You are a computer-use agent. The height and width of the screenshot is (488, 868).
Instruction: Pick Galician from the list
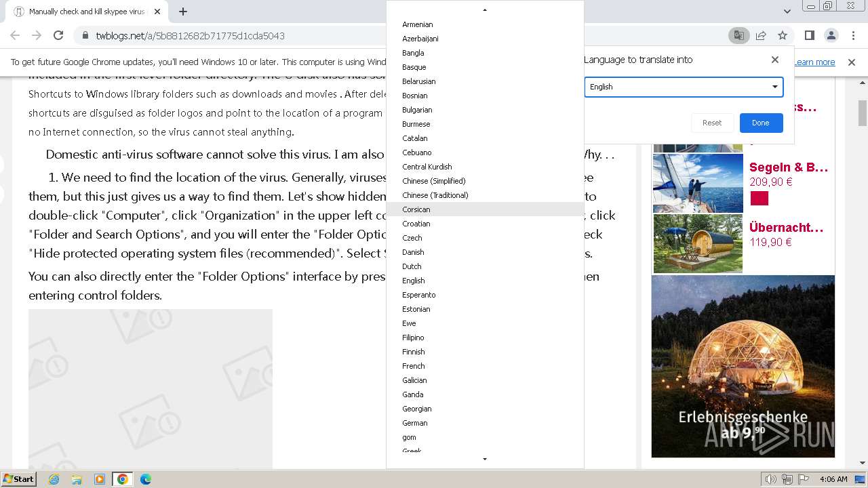click(x=485, y=380)
